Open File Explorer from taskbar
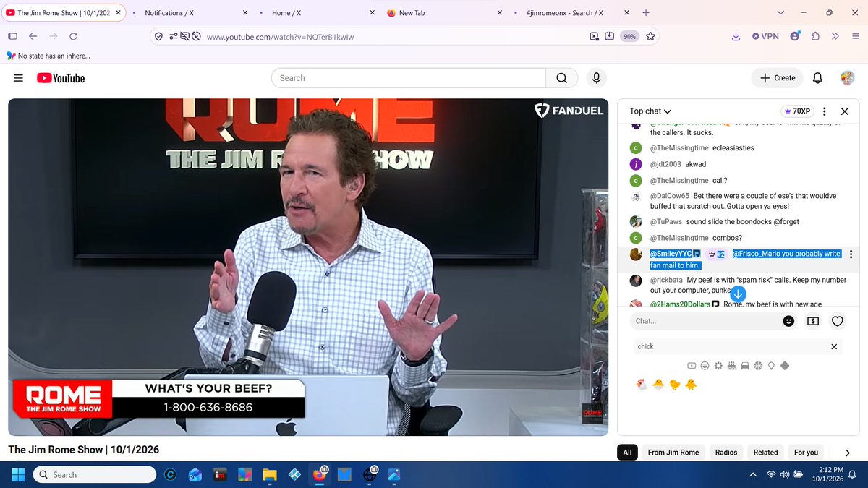The image size is (868, 488). coord(270,475)
